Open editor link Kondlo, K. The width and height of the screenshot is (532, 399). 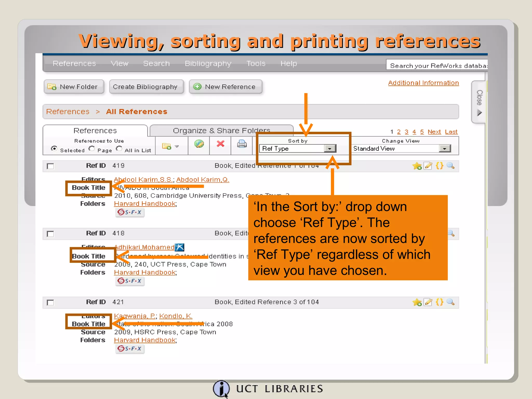176,316
